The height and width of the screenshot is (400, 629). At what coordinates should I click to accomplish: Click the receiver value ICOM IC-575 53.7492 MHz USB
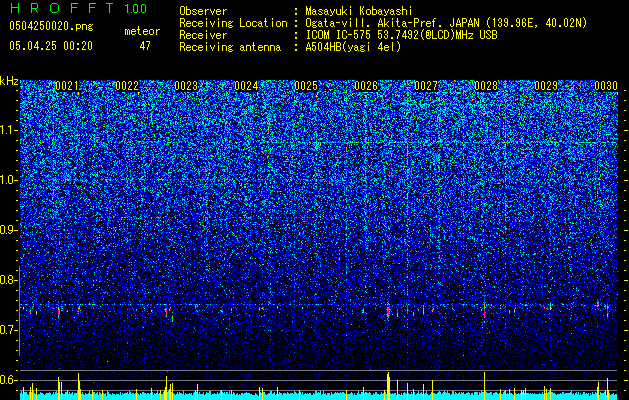[401, 35]
